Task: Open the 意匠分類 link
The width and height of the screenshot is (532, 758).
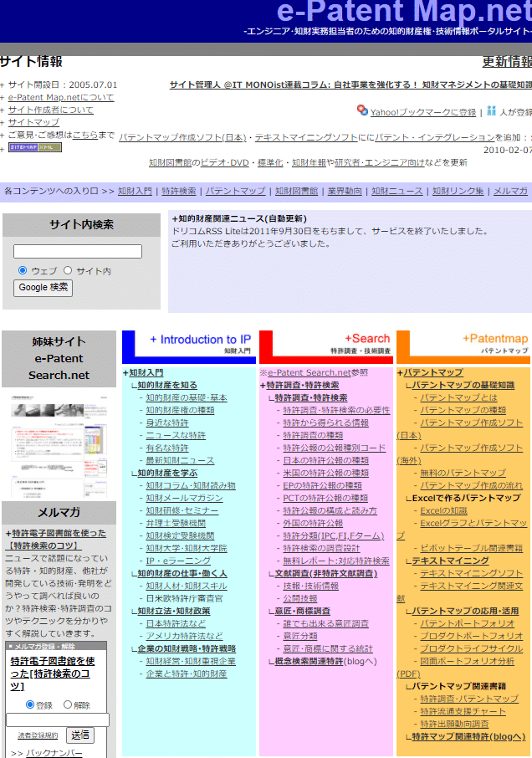Action: tap(300, 636)
